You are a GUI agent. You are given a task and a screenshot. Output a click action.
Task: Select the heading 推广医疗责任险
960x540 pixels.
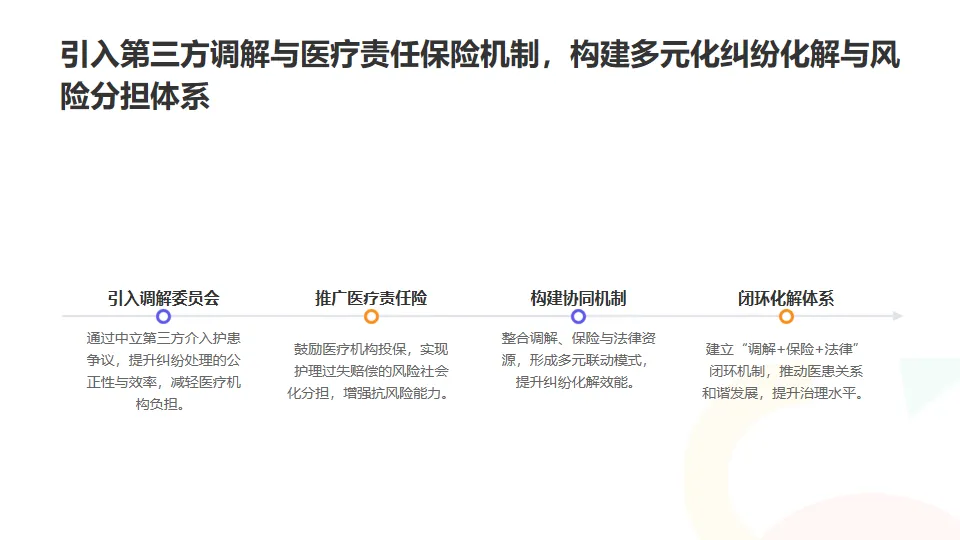coord(371,298)
